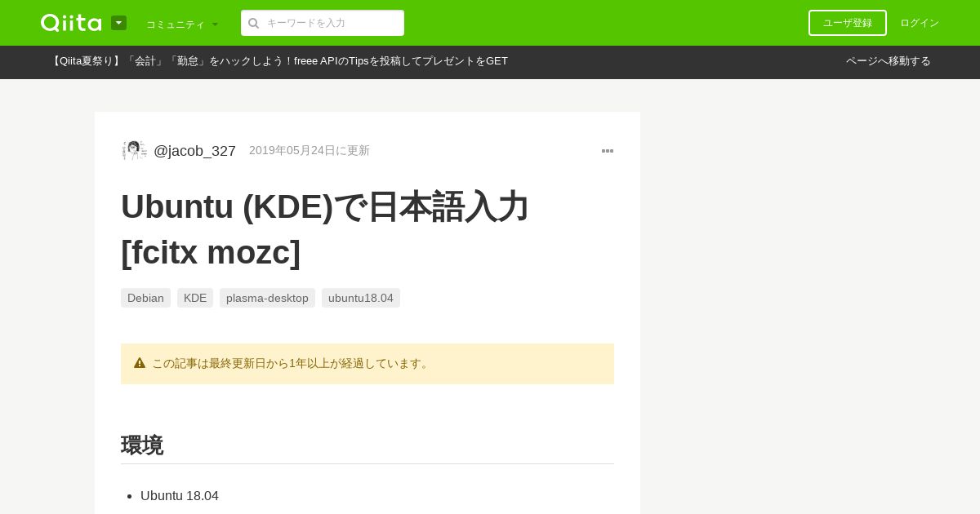980x514 pixels.
Task: Click ページへ移動する link
Action: pyautogui.click(x=889, y=61)
